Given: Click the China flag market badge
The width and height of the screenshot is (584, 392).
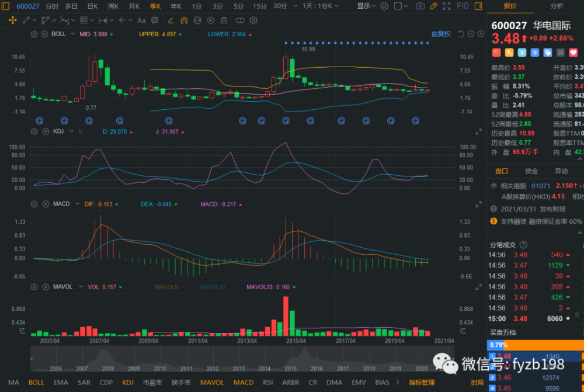Looking at the screenshot, I should click(x=496, y=53).
